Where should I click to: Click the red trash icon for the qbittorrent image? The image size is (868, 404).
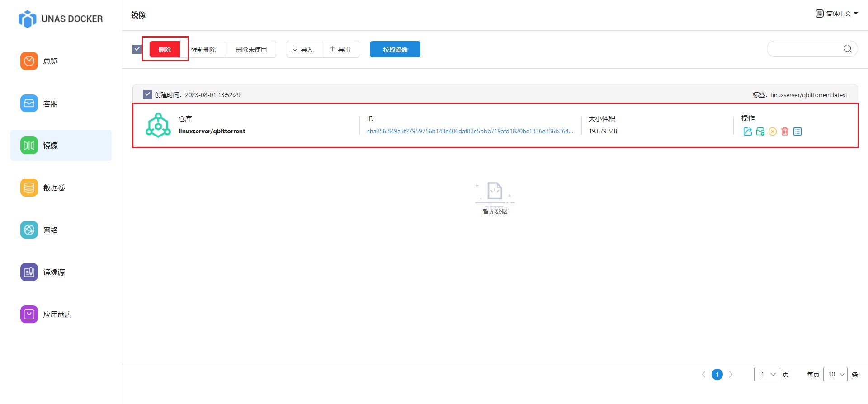tap(785, 132)
